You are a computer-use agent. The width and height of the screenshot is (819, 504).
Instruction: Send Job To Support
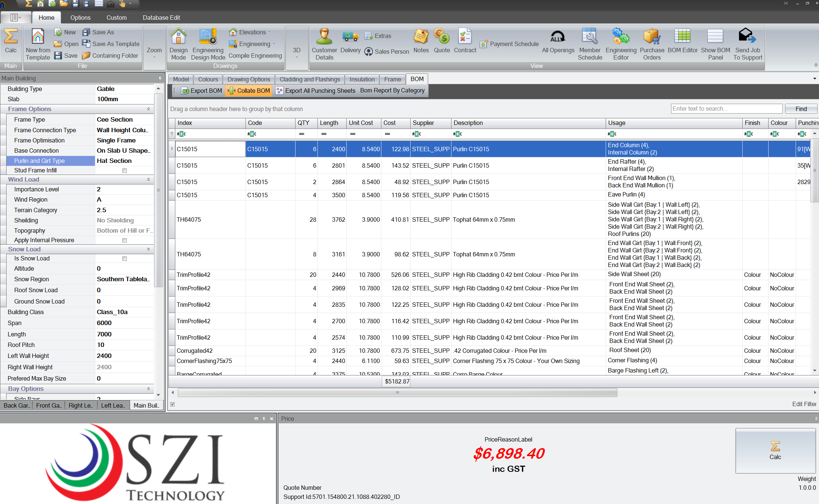click(747, 44)
